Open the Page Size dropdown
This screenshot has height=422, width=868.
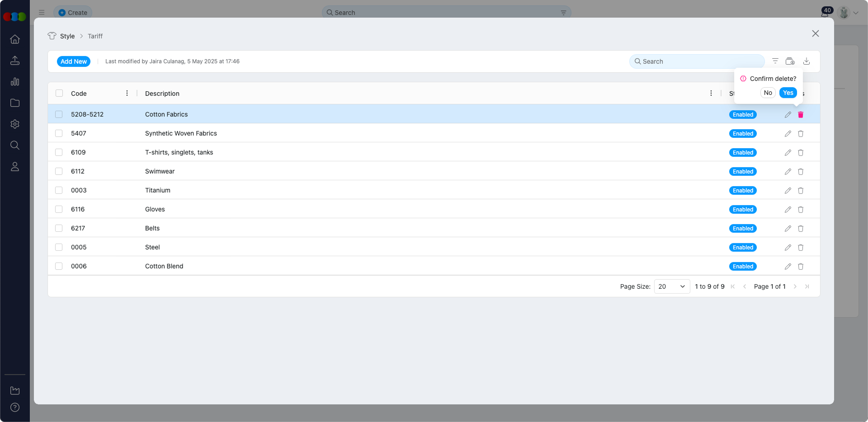[x=671, y=286]
